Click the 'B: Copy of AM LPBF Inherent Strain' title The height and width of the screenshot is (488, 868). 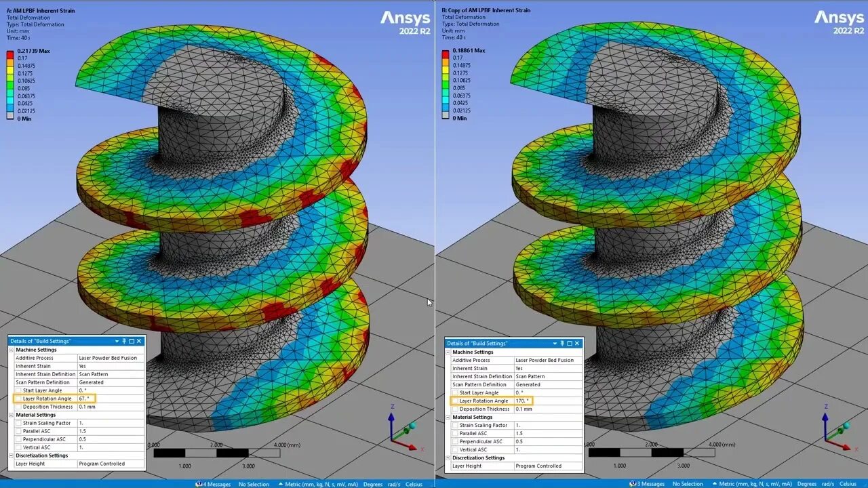[486, 10]
